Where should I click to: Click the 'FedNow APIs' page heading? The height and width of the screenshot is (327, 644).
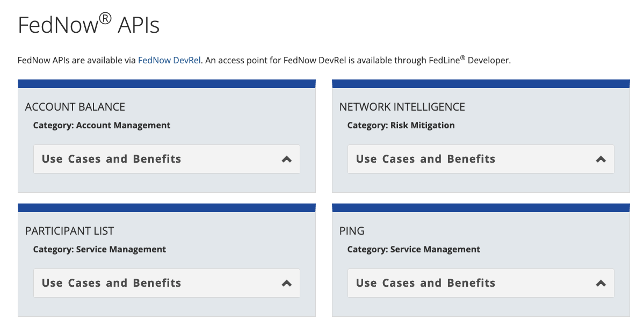[x=89, y=24]
